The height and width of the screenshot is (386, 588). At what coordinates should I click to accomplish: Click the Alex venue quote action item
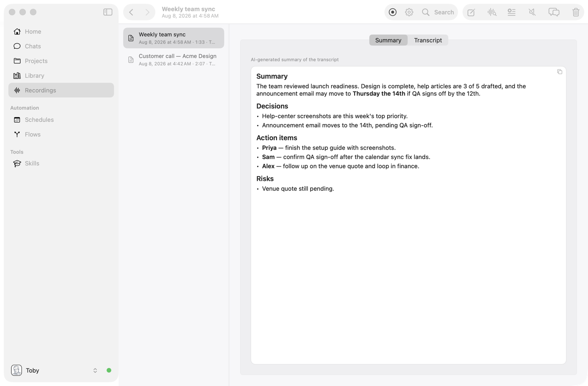point(341,166)
